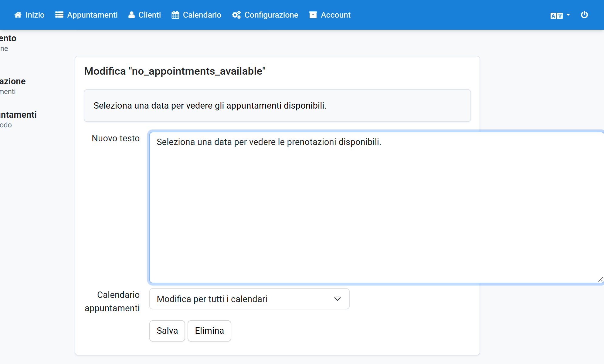Click the person icon next to Clienti
The image size is (604, 364).
[131, 15]
